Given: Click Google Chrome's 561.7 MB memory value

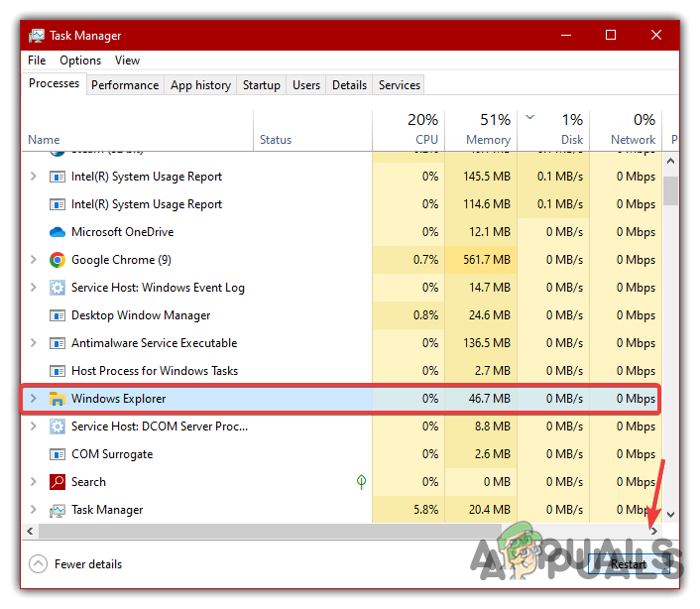Looking at the screenshot, I should coord(487,260).
